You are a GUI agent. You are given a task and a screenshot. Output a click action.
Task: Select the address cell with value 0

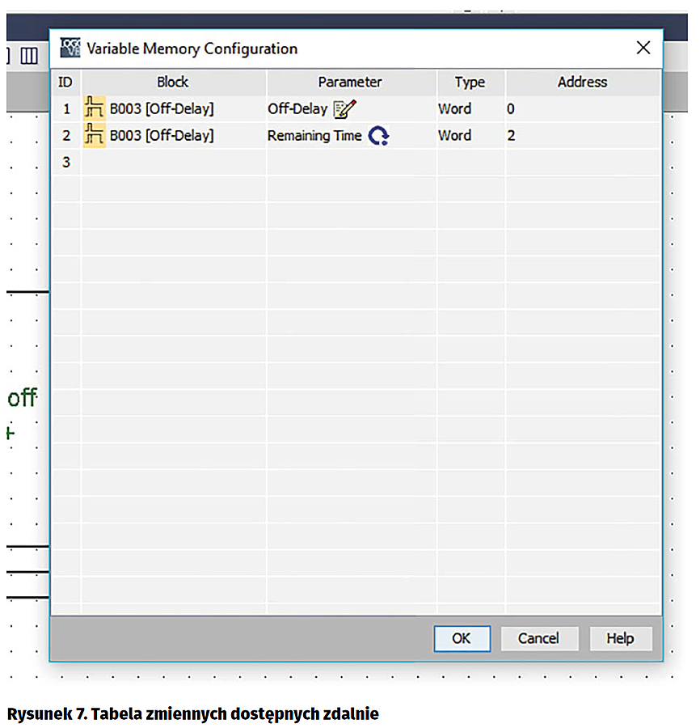(x=582, y=108)
